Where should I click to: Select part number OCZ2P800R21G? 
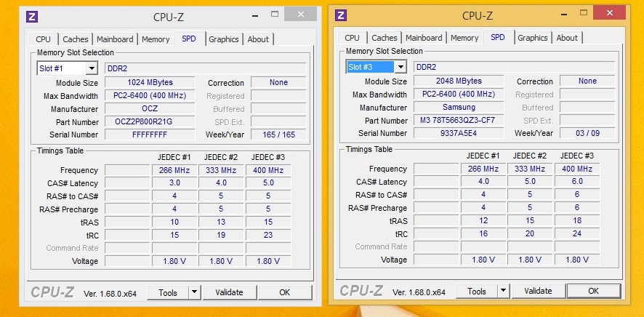(150, 121)
